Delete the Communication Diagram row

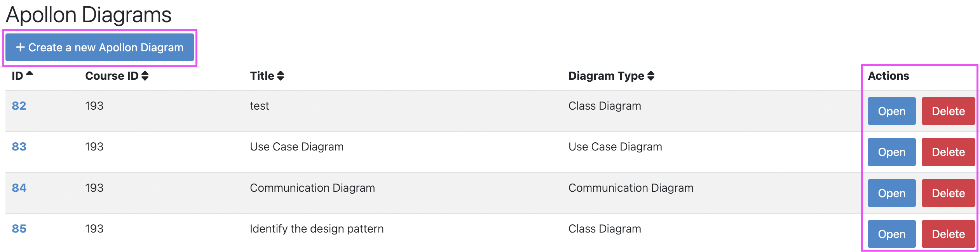[948, 193]
